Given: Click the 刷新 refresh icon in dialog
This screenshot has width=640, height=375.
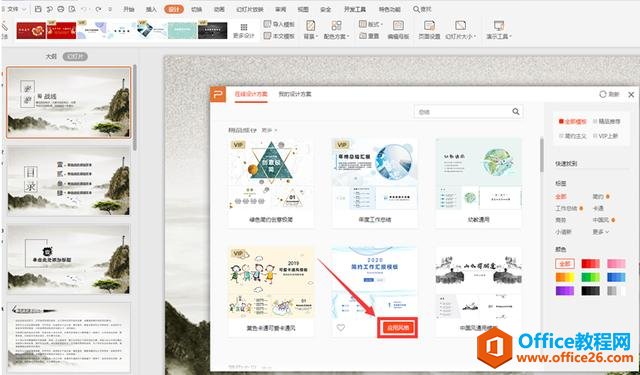Looking at the screenshot, I should (602, 94).
